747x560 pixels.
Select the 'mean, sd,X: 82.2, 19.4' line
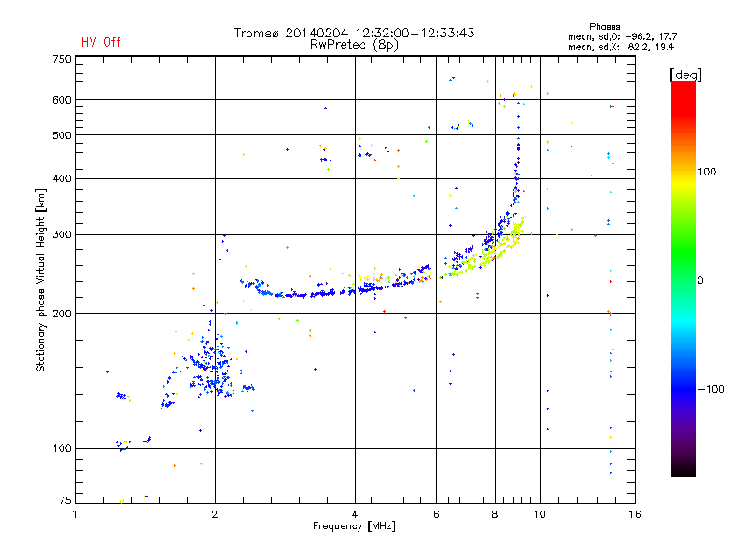621,47
